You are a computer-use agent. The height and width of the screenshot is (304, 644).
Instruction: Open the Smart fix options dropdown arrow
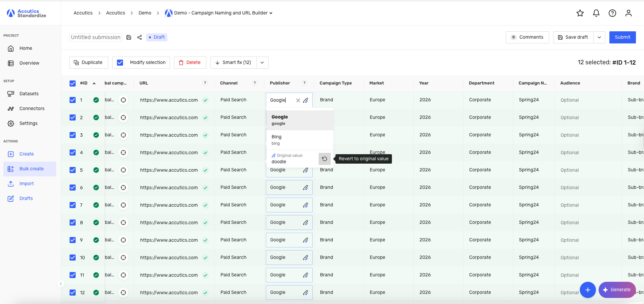tap(262, 63)
